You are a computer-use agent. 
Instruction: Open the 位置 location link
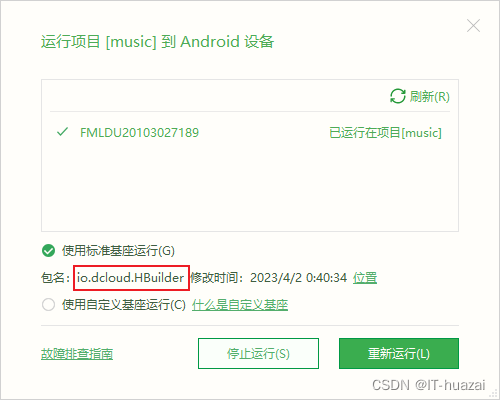[x=365, y=278]
